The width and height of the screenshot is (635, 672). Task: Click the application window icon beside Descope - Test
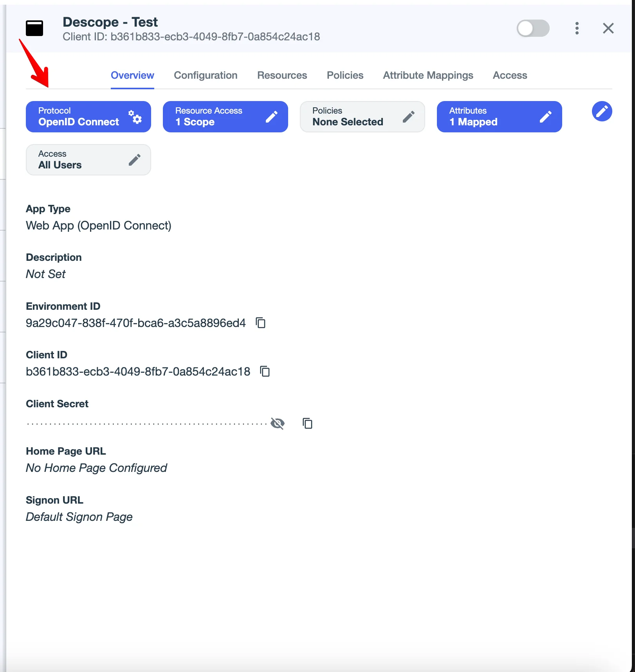34,28
